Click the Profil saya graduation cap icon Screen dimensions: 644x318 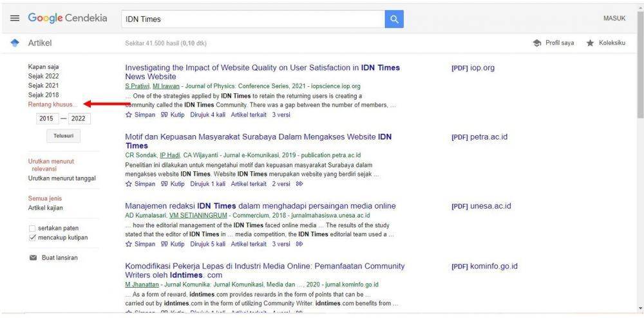[537, 43]
